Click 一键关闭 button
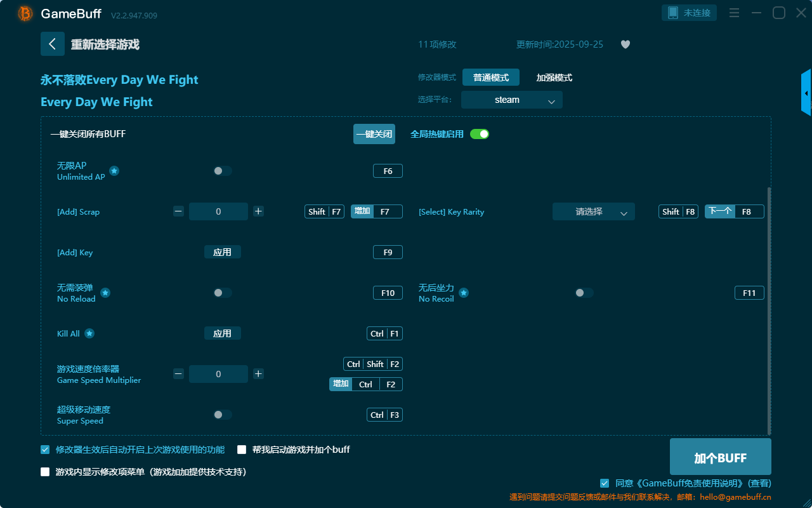Viewport: 812px width, 508px height. 374,134
